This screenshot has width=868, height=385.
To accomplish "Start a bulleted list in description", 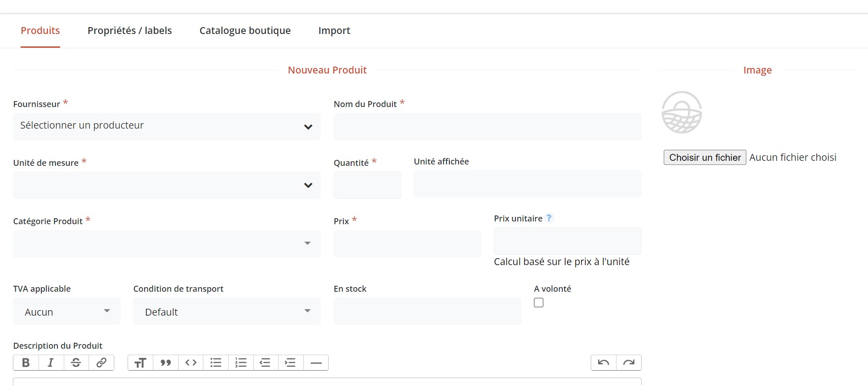I will (x=216, y=362).
